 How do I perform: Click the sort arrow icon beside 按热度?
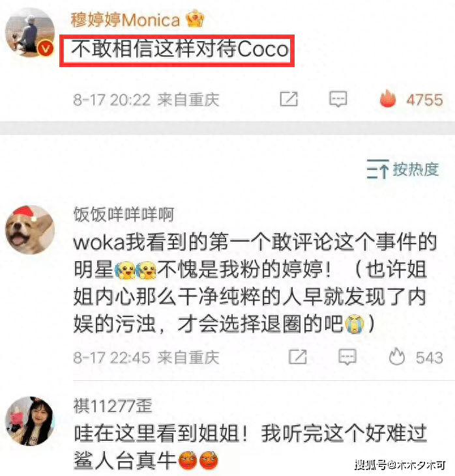[377, 169]
